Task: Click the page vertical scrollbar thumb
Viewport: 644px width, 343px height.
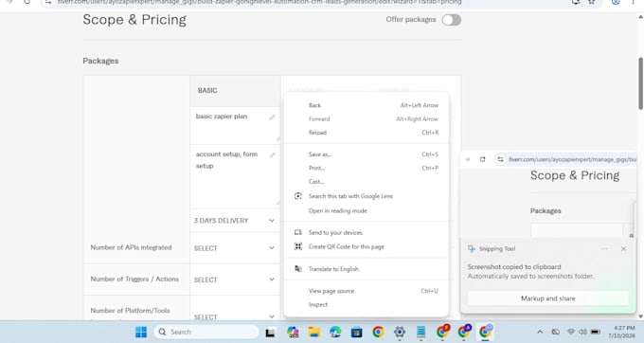Action: [x=640, y=83]
